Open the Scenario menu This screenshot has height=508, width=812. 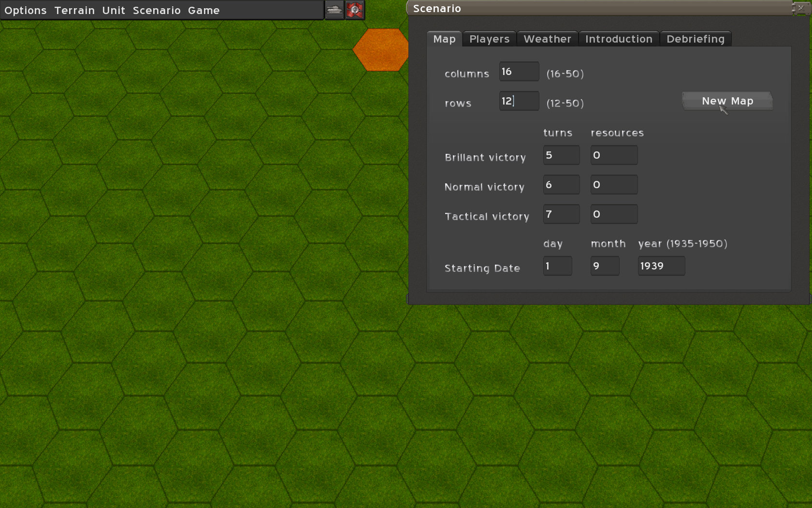[157, 10]
